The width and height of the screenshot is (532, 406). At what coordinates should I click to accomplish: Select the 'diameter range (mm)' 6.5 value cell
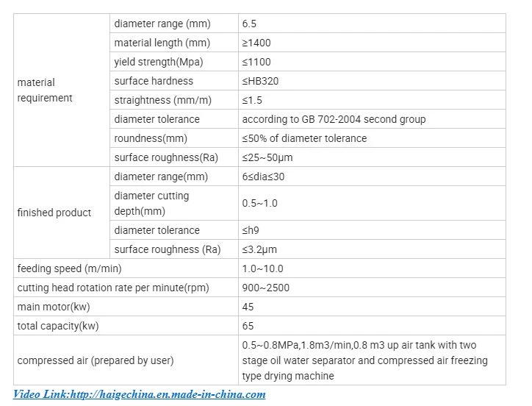pyautogui.click(x=372, y=24)
